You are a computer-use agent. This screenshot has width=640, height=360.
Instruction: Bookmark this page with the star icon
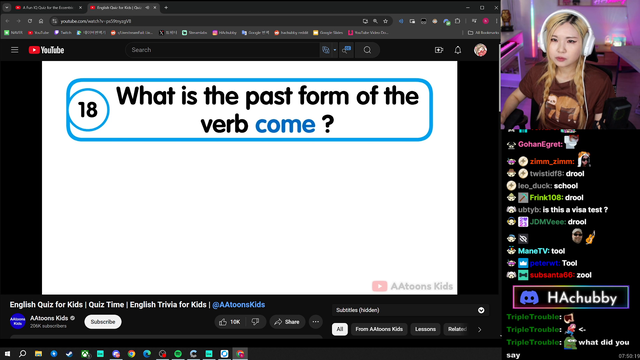[x=385, y=21]
